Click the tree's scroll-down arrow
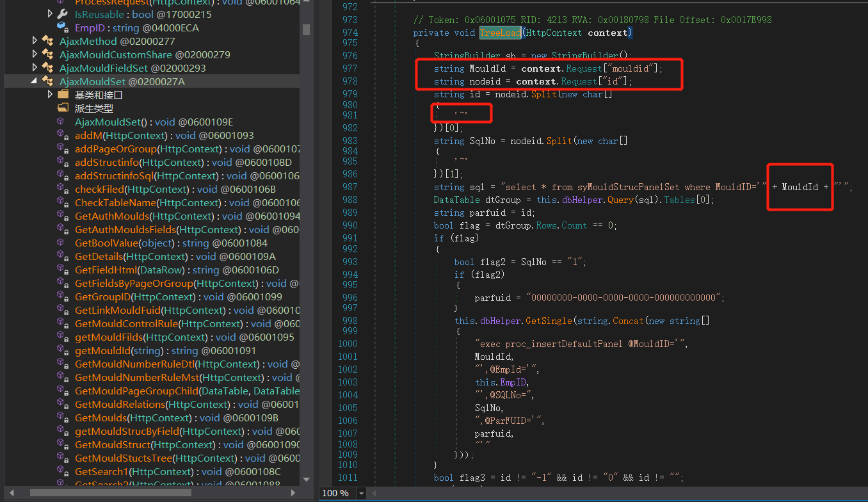 306,478
